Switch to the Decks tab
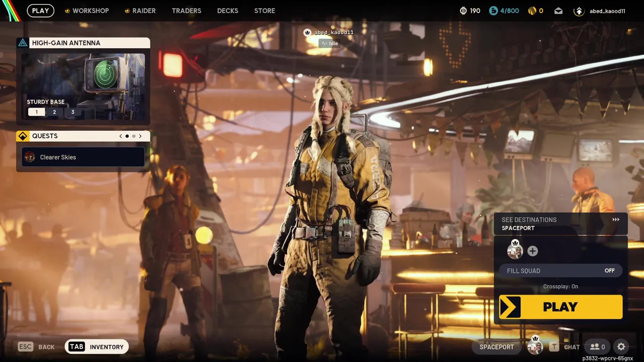Image resolution: width=644 pixels, height=362 pixels. coord(227,11)
